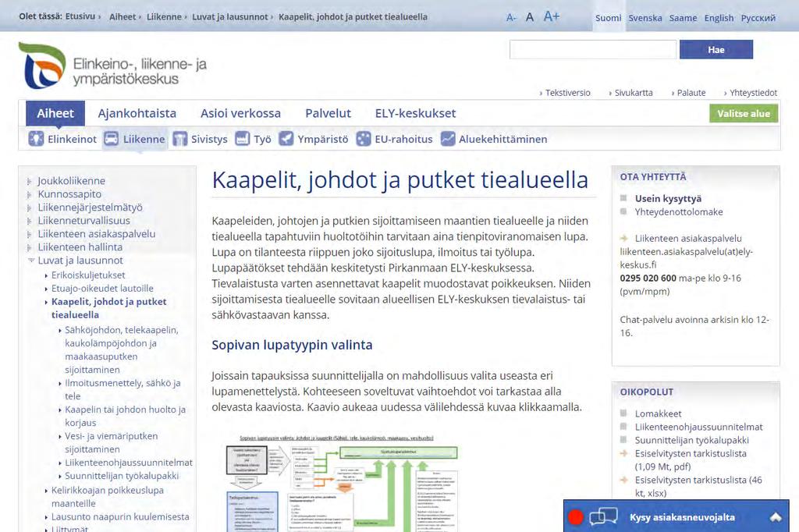
Task: Open the ELY-keskukset tab
Action: (x=415, y=113)
